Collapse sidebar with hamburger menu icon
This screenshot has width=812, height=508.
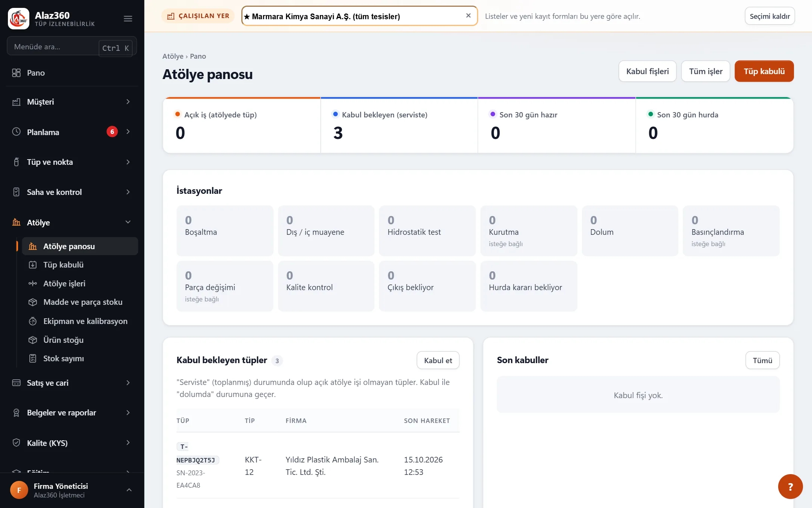(x=128, y=18)
